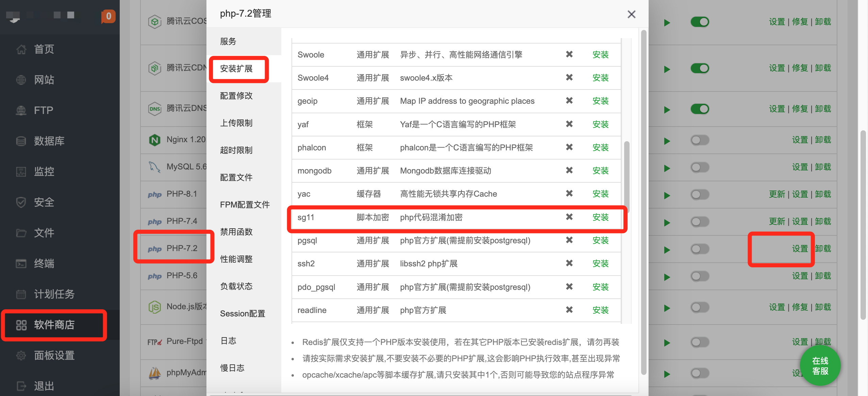Click the 首页 home icon in sidebar
The width and height of the screenshot is (868, 396).
pos(21,49)
